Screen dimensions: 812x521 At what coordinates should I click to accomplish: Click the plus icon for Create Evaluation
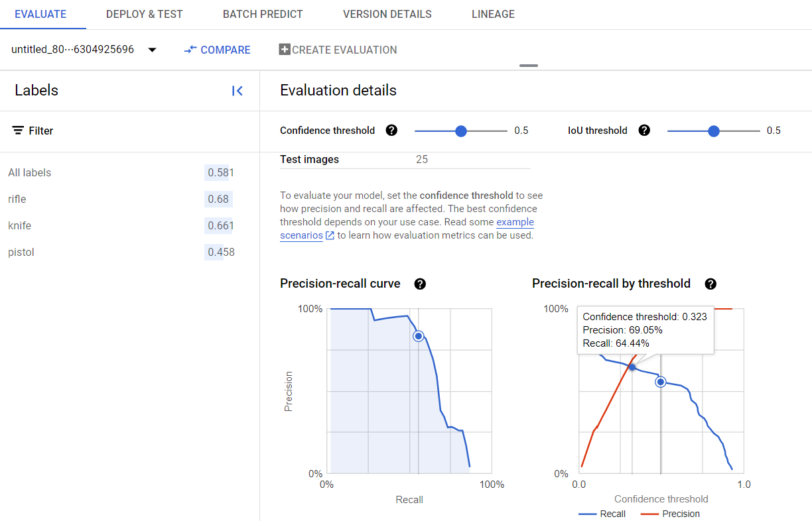(x=285, y=50)
